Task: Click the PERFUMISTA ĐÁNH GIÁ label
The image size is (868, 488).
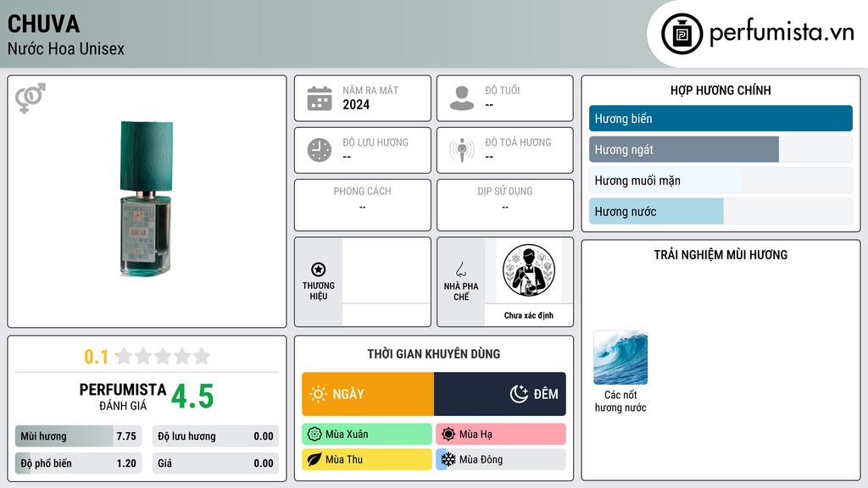Action: click(123, 396)
